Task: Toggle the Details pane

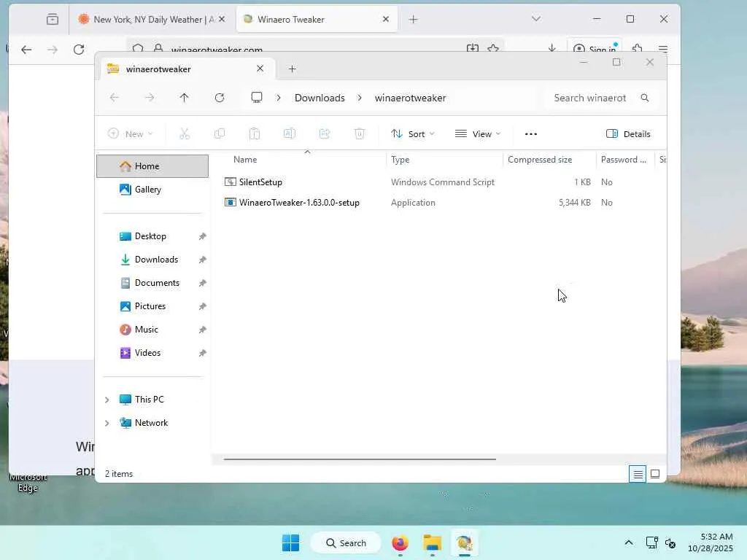Action: [628, 134]
